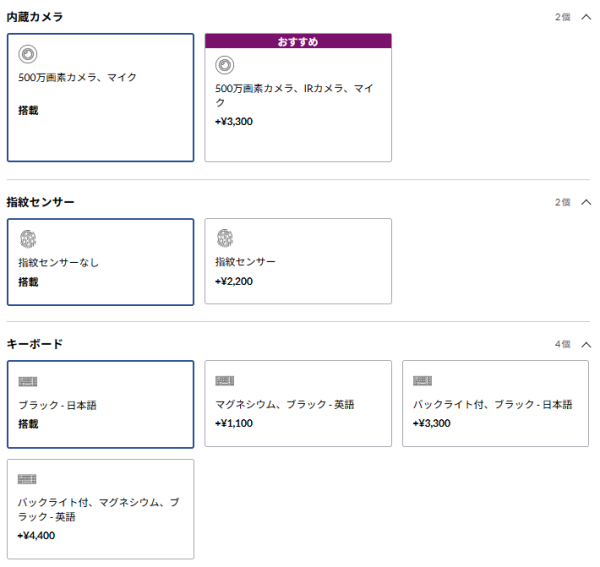Viewport: 600px width, 567px height.
Task: Click fingerprint icon in 指紋センサー +¥2,200 card
Action: pyautogui.click(x=225, y=238)
